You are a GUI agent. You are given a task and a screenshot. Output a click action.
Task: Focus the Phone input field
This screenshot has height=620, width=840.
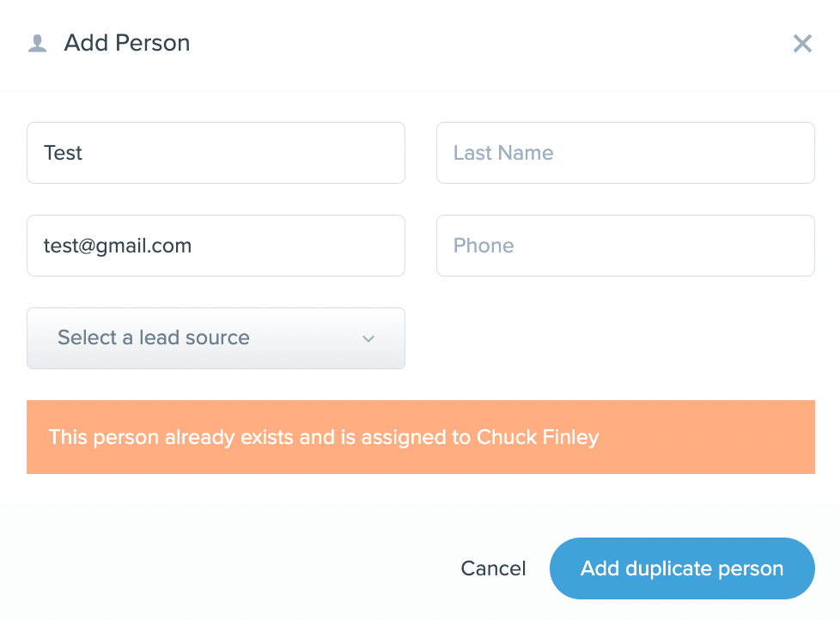pyautogui.click(x=625, y=246)
